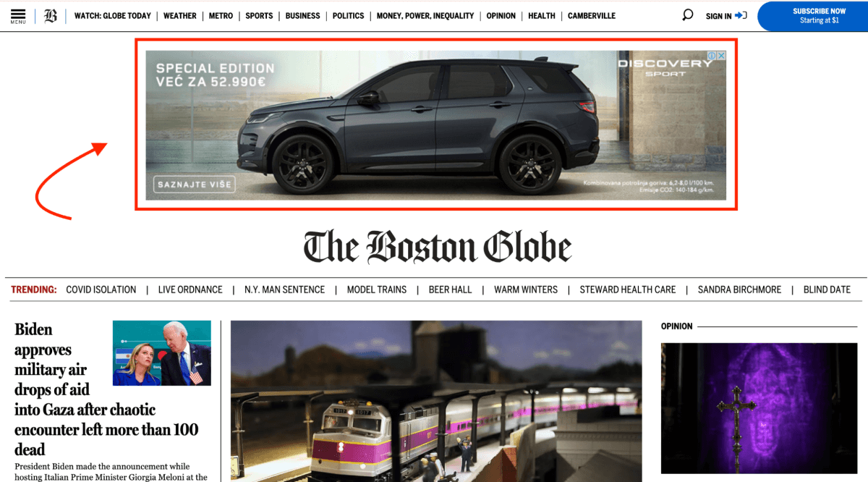Screen dimensions: 868x482
Task: Open Watch: Globe Today in the nav bar
Action: [x=112, y=16]
